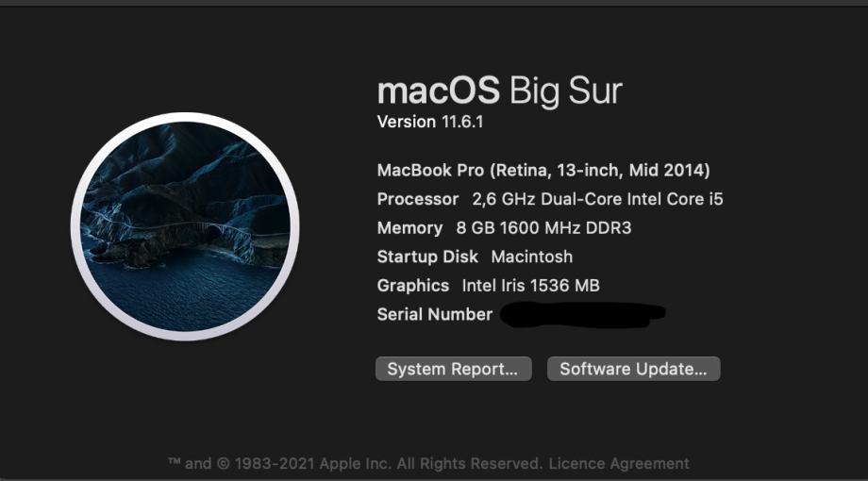Screen dimensions: 868x481
Task: Select the MacBook Pro model name line
Action: (543, 171)
